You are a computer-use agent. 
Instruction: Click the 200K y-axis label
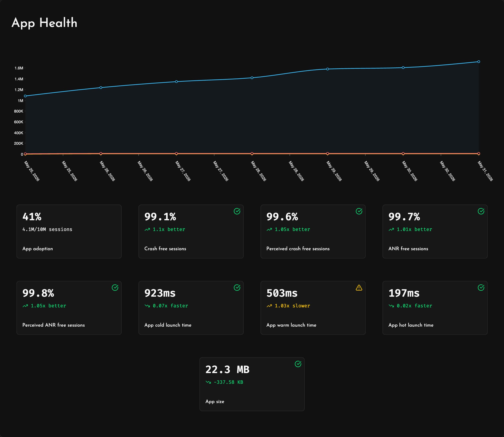[x=19, y=143]
